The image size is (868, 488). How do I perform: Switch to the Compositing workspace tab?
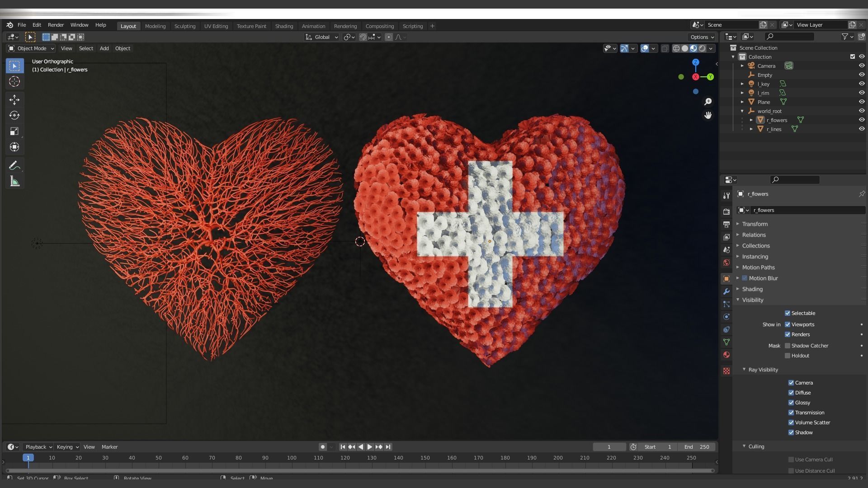(380, 26)
